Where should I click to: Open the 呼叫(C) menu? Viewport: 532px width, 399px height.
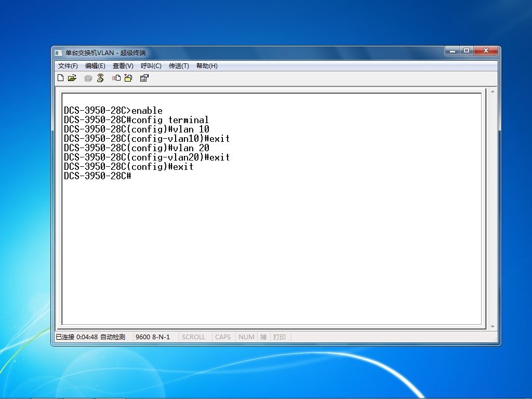pyautogui.click(x=151, y=66)
